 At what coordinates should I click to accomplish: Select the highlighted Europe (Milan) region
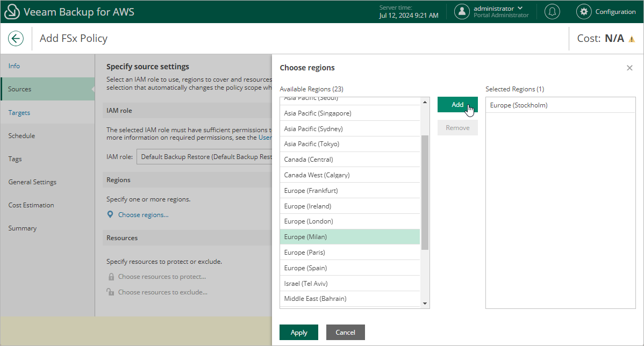click(x=350, y=237)
